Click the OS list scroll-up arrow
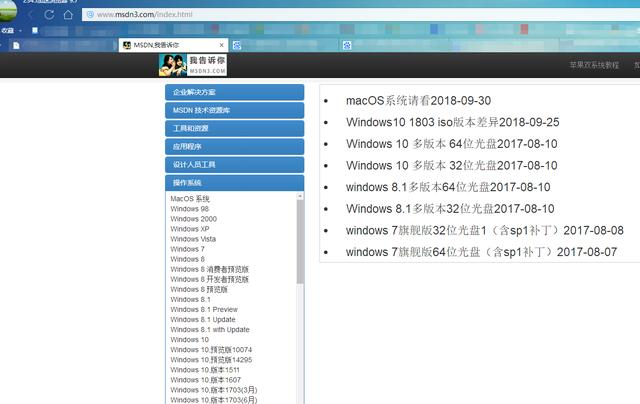Viewport: 640px width, 404px height. (300, 196)
